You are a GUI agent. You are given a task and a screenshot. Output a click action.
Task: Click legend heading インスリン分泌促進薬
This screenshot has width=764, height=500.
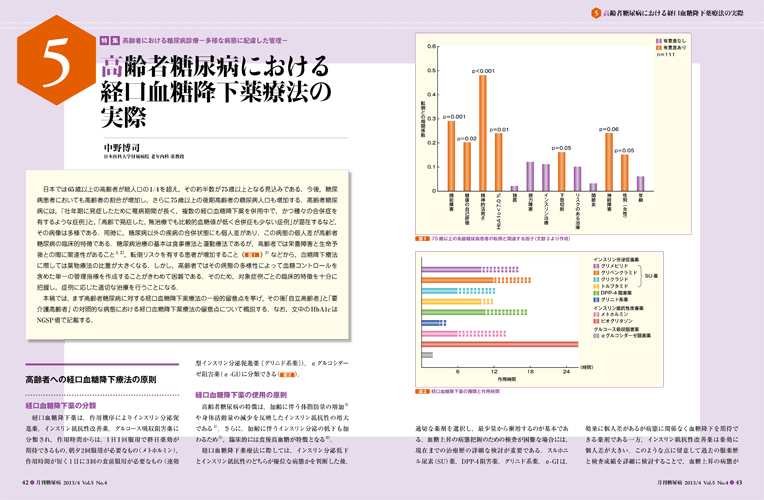(x=616, y=260)
